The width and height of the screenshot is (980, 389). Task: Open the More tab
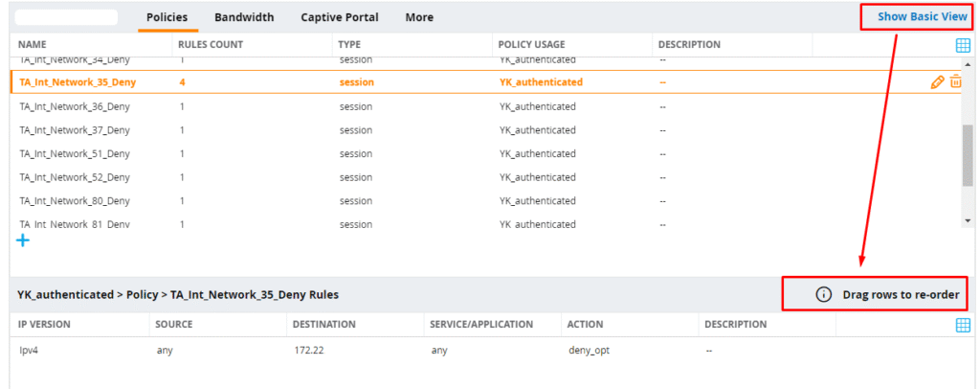419,17
